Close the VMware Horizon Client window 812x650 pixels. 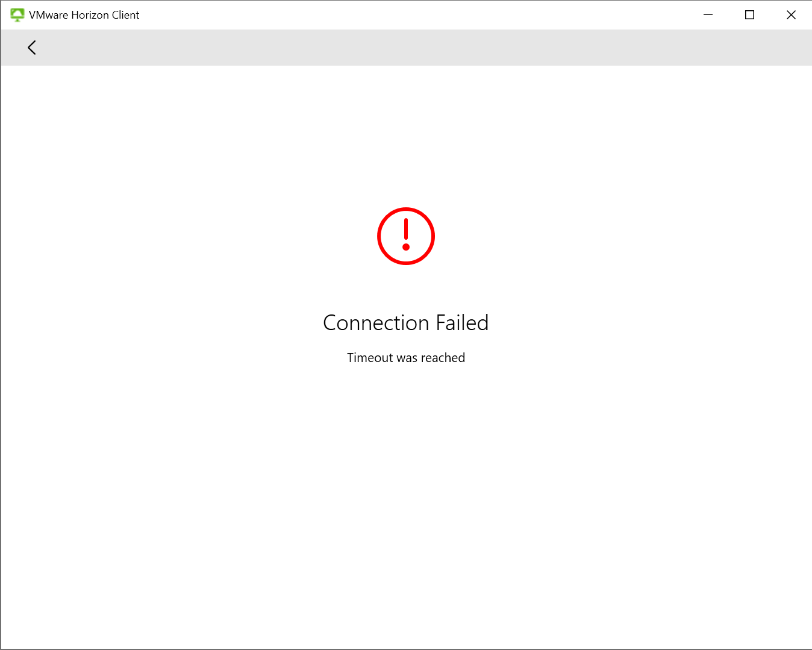pyautogui.click(x=791, y=14)
